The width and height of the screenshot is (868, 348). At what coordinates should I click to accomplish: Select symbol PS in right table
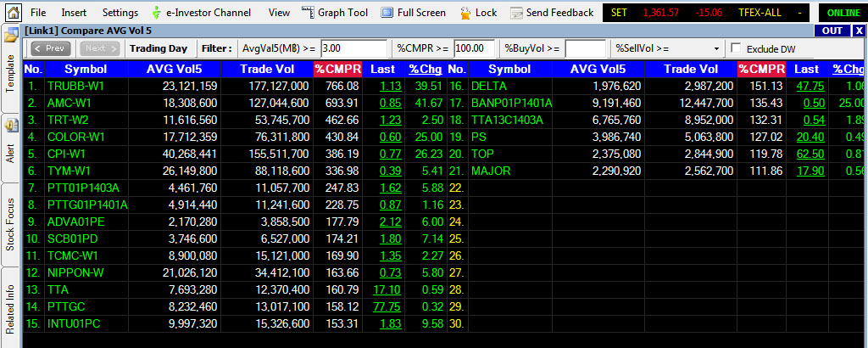(x=479, y=138)
